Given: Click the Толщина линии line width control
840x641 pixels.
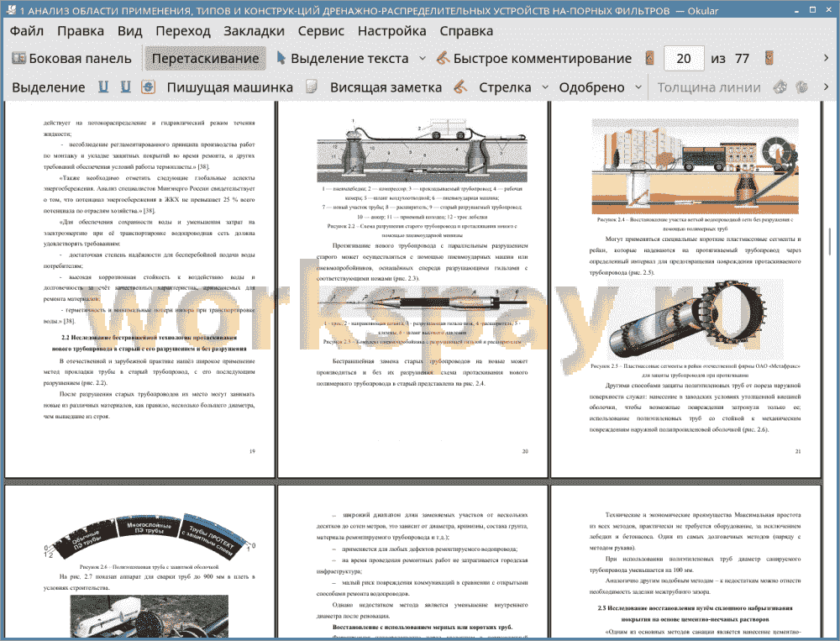Looking at the screenshot, I should (x=709, y=87).
